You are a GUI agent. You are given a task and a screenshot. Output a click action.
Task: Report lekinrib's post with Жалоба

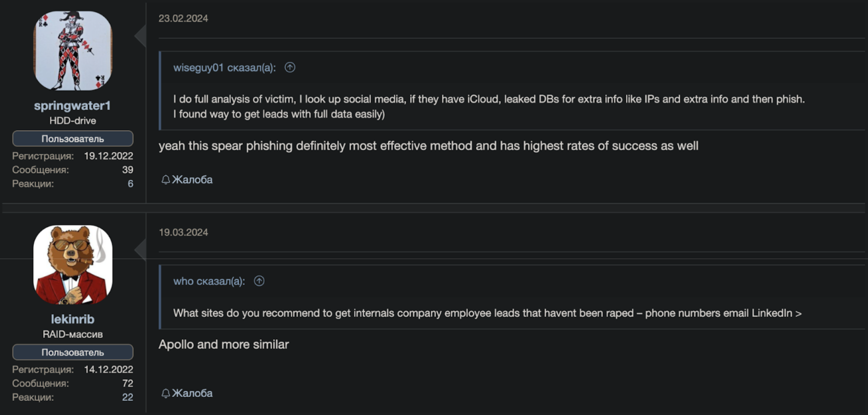click(187, 393)
